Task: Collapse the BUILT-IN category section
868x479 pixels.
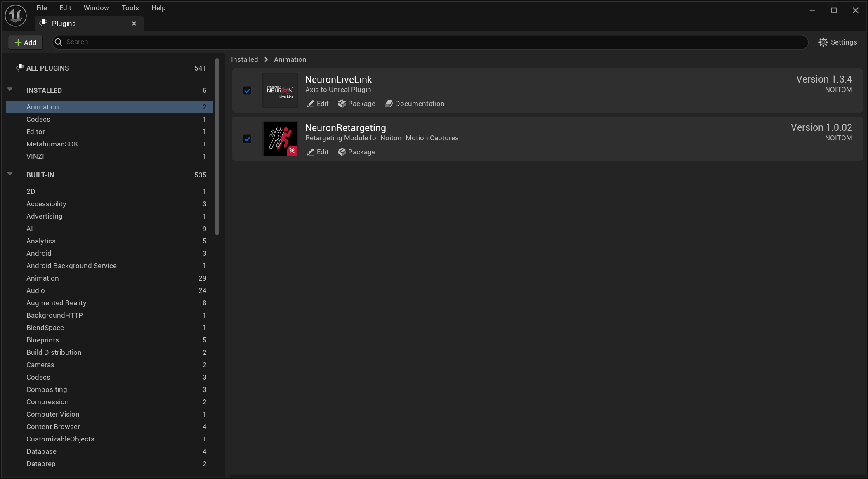Action: click(10, 174)
